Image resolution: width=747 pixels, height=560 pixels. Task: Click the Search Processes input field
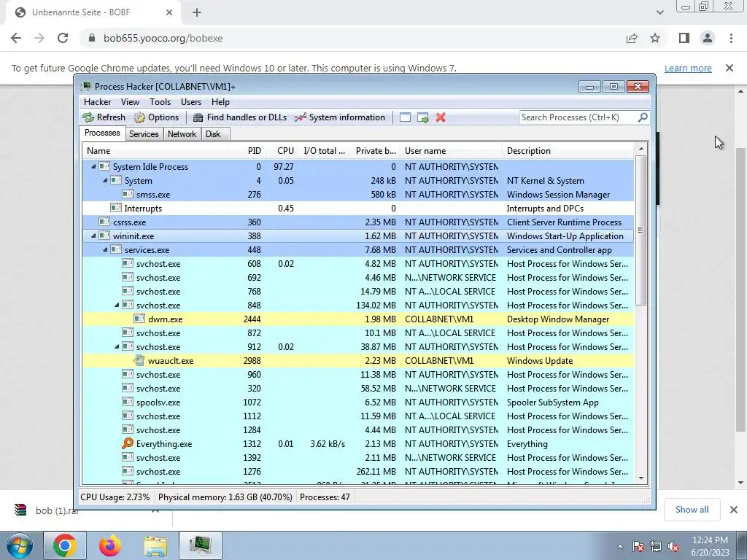[578, 117]
